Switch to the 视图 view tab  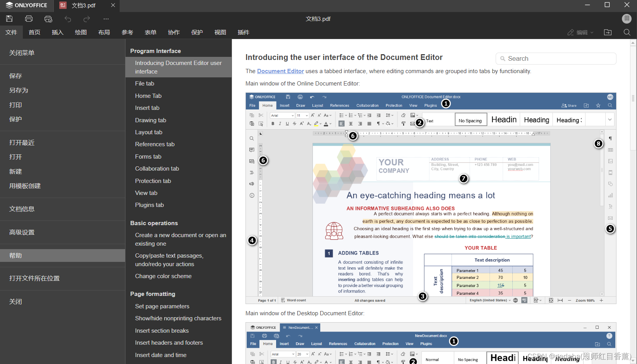tap(220, 32)
